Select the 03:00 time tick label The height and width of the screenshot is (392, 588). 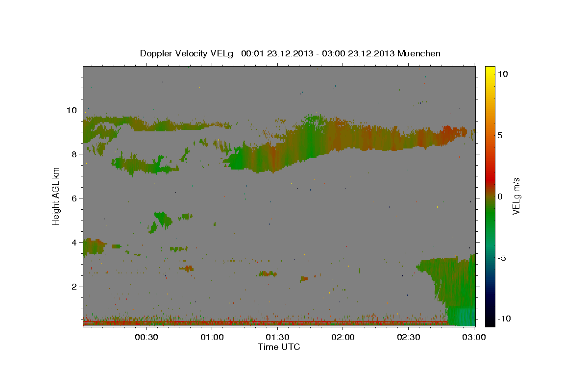474,338
